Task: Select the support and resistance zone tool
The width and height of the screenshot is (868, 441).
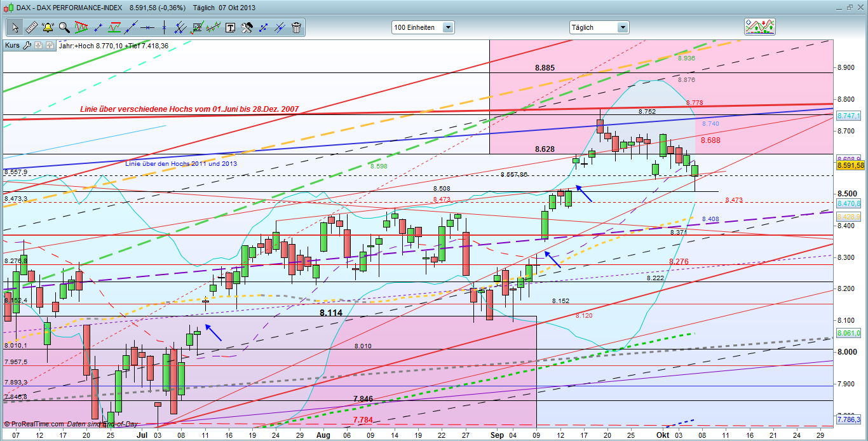Action: 114,27
